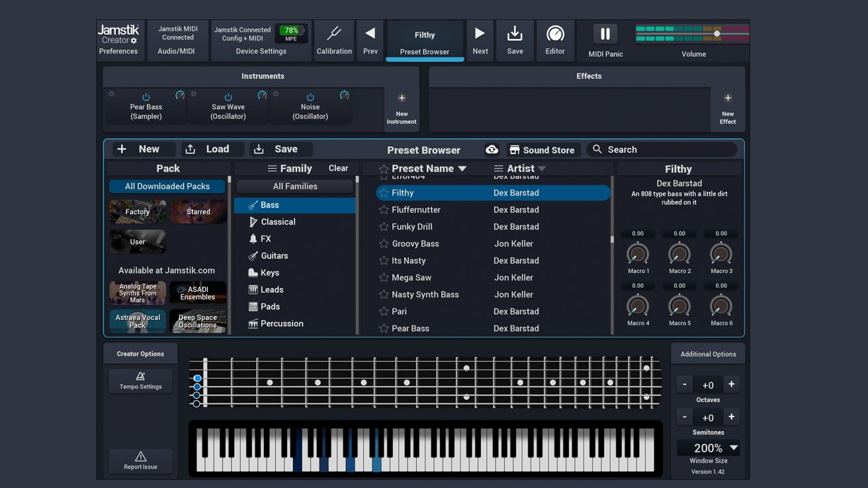Select the Classical family
The image size is (868, 488).
pyautogui.click(x=294, y=222)
